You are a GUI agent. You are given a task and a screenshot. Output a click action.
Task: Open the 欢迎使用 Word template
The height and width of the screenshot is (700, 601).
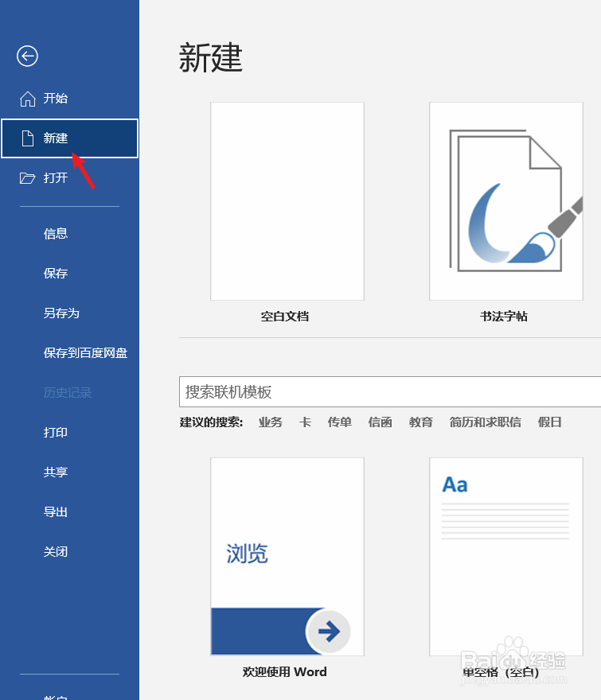287,557
